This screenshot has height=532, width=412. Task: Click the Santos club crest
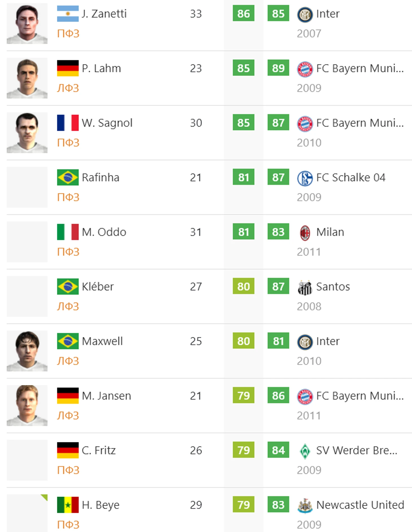tap(305, 287)
